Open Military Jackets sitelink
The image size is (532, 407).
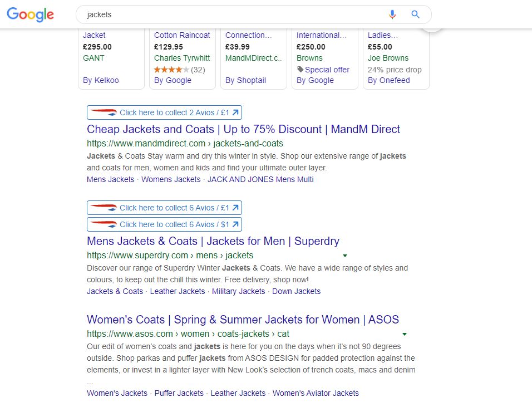tap(239, 292)
